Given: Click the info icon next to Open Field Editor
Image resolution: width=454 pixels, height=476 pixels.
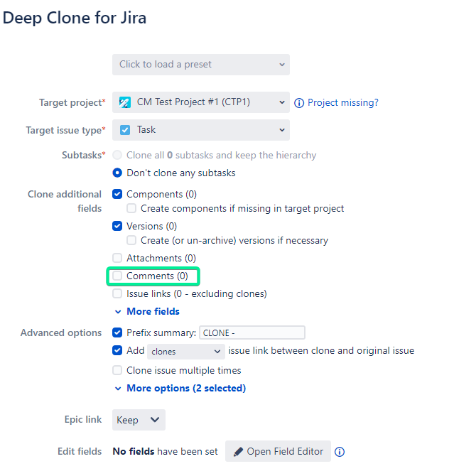Looking at the screenshot, I should pos(340,452).
